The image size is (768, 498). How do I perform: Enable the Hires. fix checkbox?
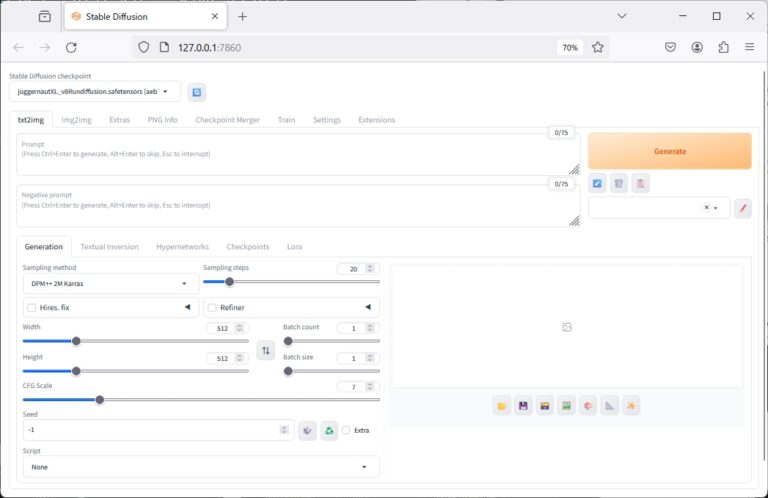(32, 308)
